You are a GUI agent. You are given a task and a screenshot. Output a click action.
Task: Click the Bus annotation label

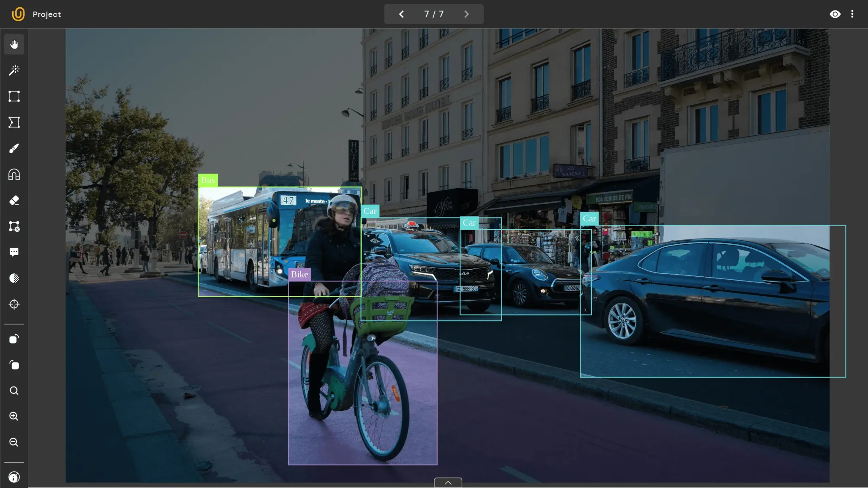(x=208, y=180)
